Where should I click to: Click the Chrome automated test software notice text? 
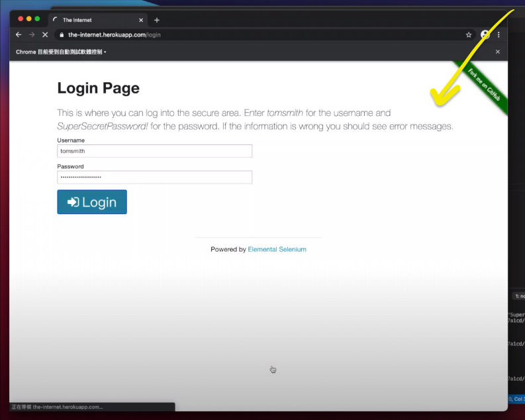(61, 52)
